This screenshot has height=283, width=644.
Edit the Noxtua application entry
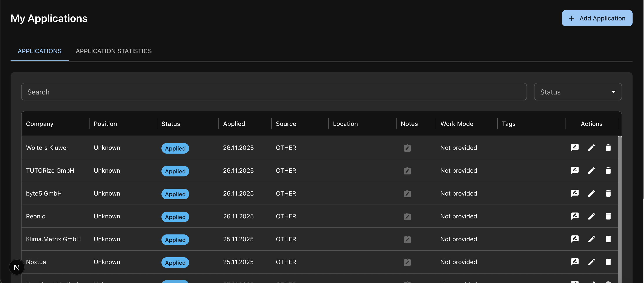click(x=591, y=262)
